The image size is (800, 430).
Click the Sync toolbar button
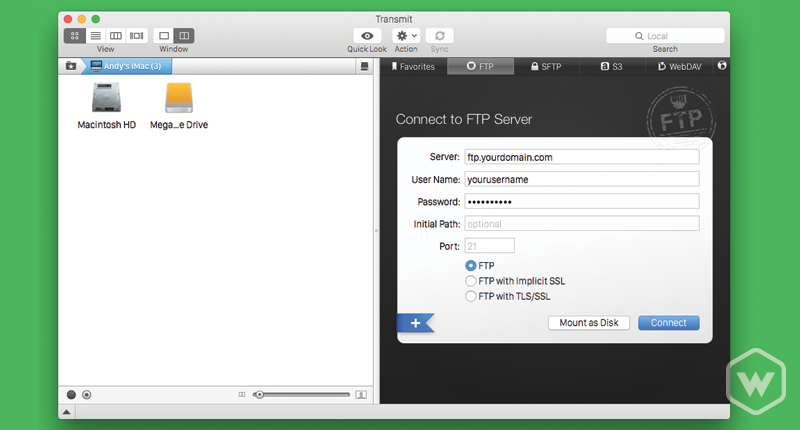pos(439,36)
